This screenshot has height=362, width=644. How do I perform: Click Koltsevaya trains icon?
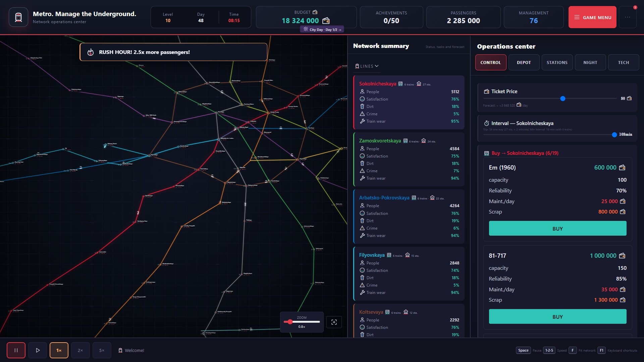387,312
